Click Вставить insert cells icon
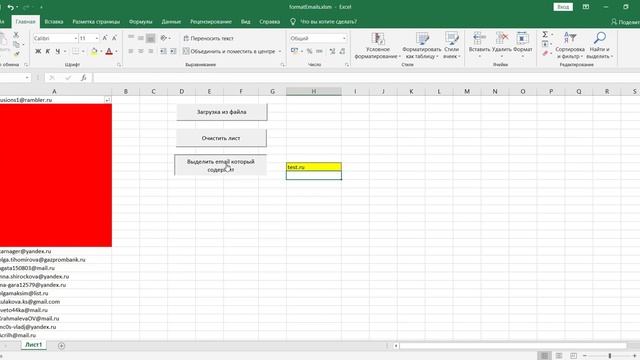Screen dimensions: 640x360 pyautogui.click(x=479, y=39)
